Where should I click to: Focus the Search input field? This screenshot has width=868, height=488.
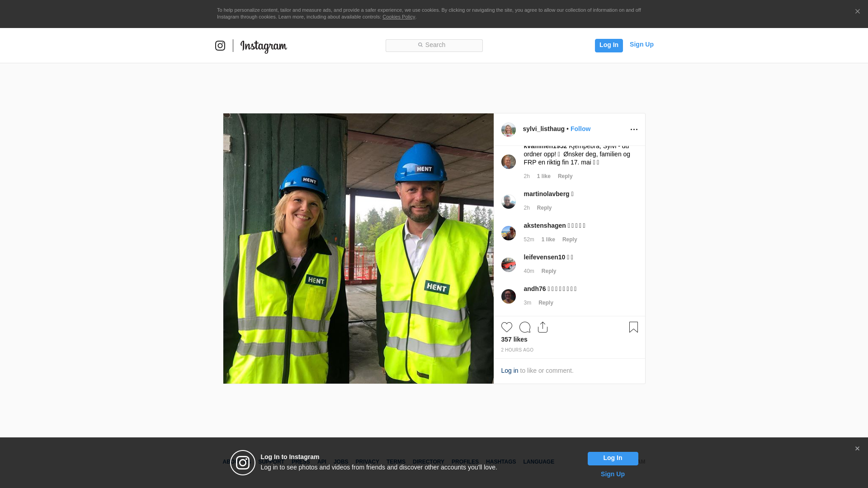[434, 45]
